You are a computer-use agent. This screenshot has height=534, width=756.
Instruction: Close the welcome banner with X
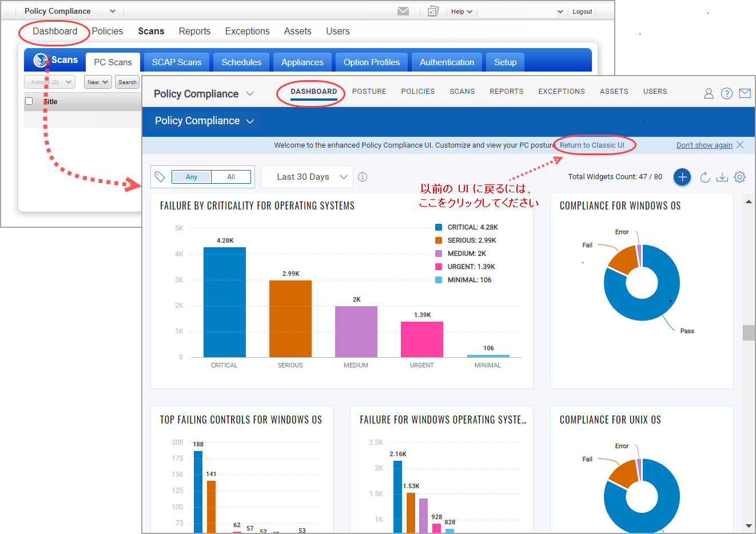tap(740, 145)
